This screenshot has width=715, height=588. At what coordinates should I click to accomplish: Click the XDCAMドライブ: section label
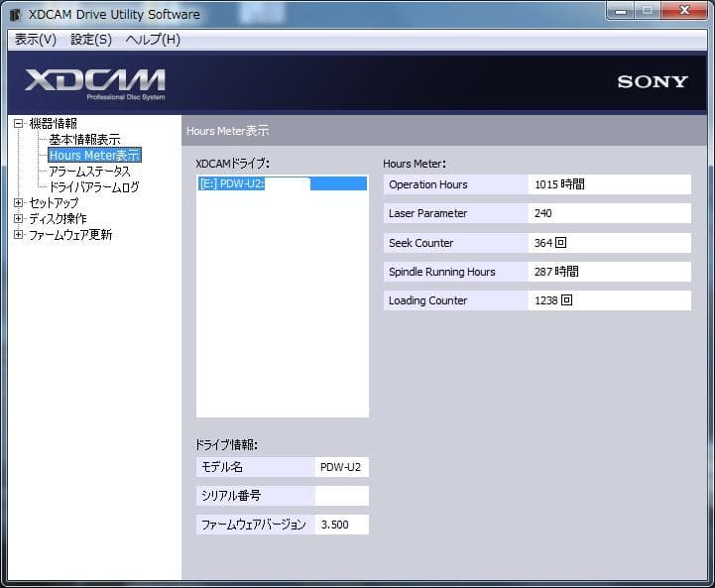tap(233, 164)
